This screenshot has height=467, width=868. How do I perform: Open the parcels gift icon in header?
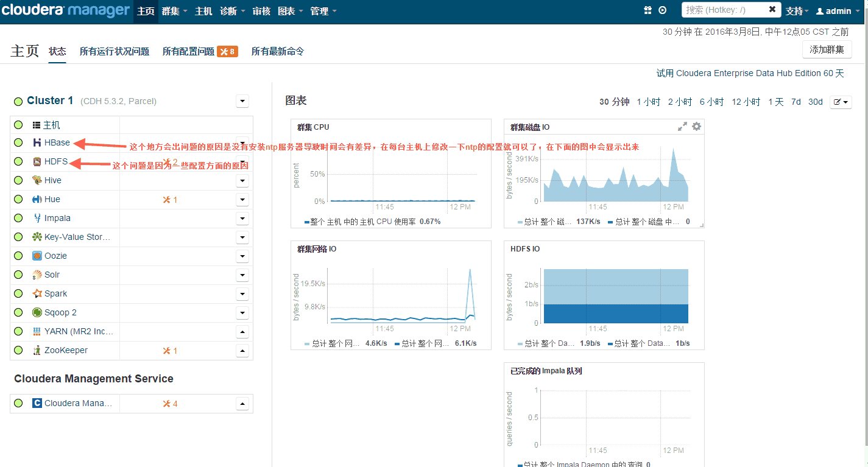(x=648, y=10)
